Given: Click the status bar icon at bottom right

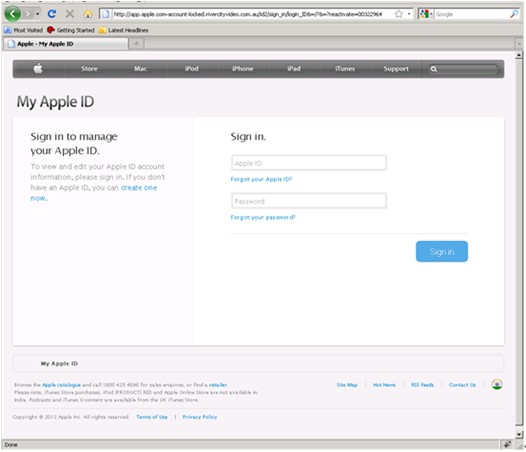Looking at the screenshot, I should (x=507, y=445).
